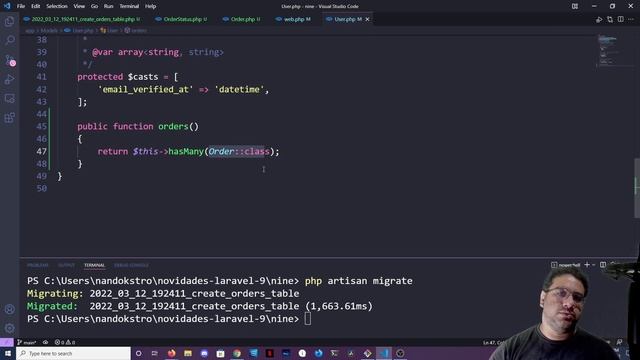
Task: Open File Explorer from the taskbar
Action: tap(188, 353)
